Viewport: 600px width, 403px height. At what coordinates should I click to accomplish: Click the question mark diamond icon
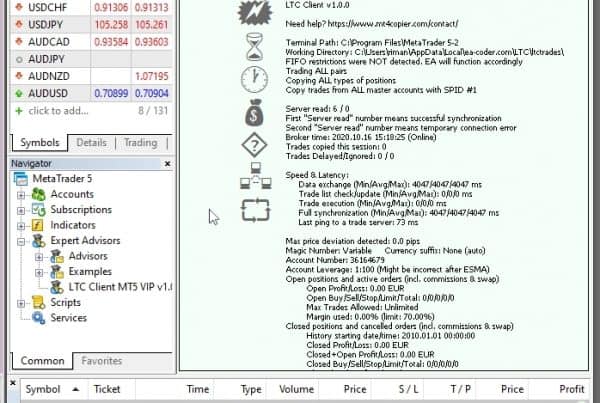[x=254, y=145]
